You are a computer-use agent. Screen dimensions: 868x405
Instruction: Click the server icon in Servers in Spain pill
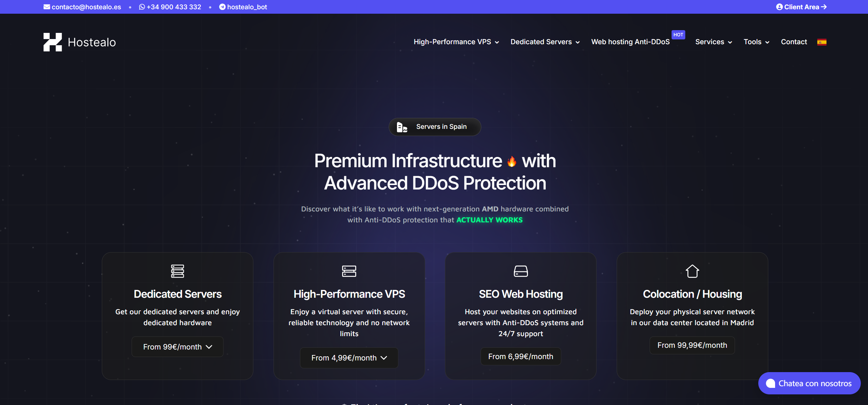[x=402, y=127]
